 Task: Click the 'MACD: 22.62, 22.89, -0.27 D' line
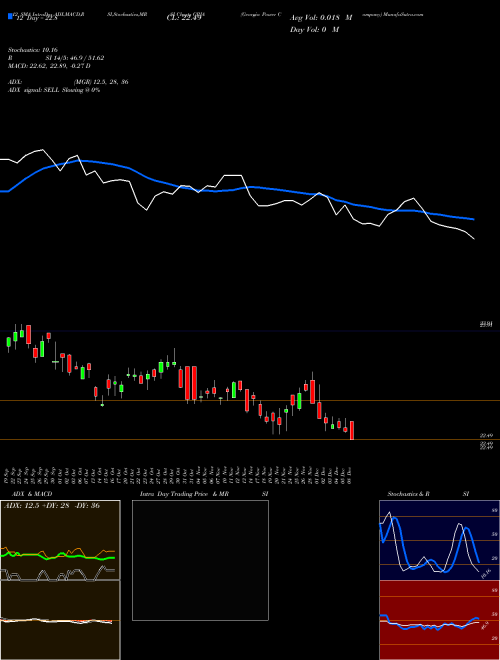[49, 66]
